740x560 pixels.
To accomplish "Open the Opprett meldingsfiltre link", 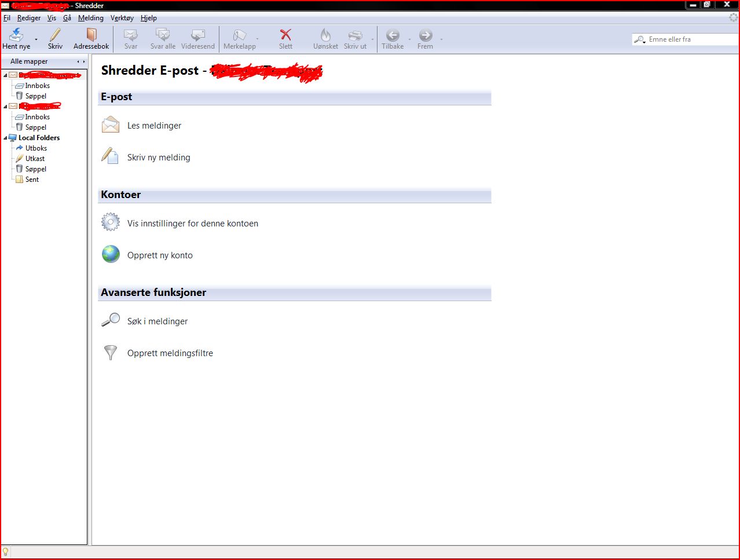I will [170, 353].
